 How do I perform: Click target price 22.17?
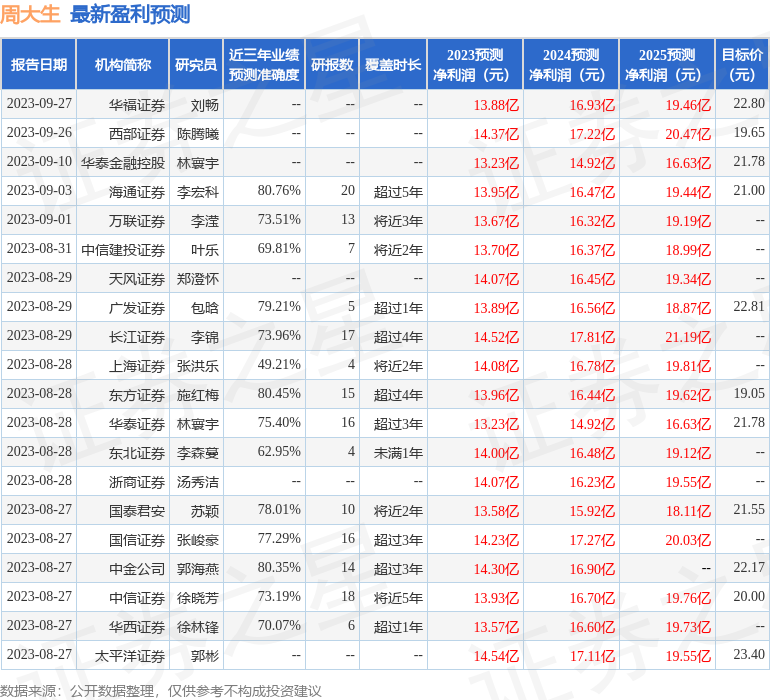pyautogui.click(x=749, y=567)
